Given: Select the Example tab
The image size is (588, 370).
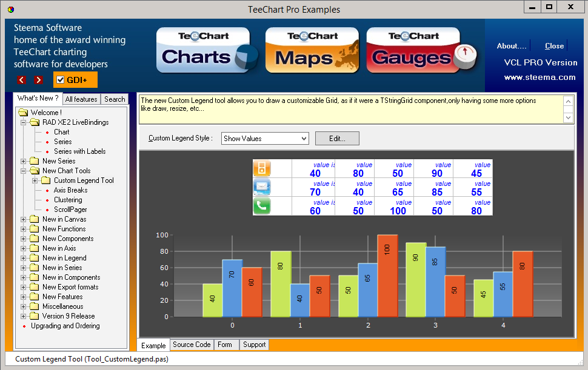Looking at the screenshot, I should pos(153,345).
